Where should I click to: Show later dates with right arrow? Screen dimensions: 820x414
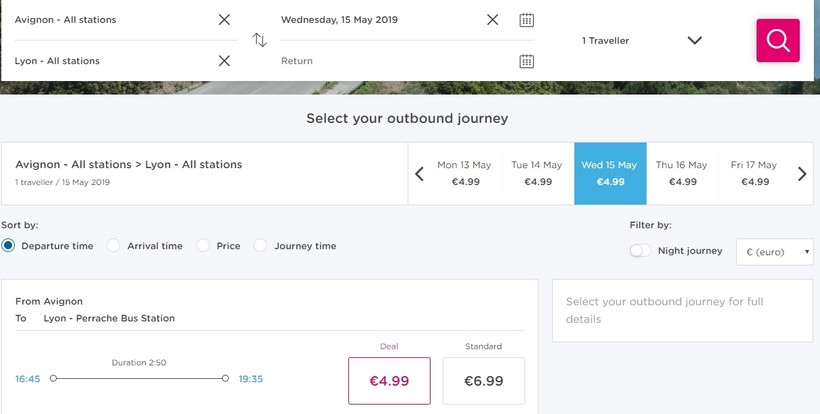[802, 174]
